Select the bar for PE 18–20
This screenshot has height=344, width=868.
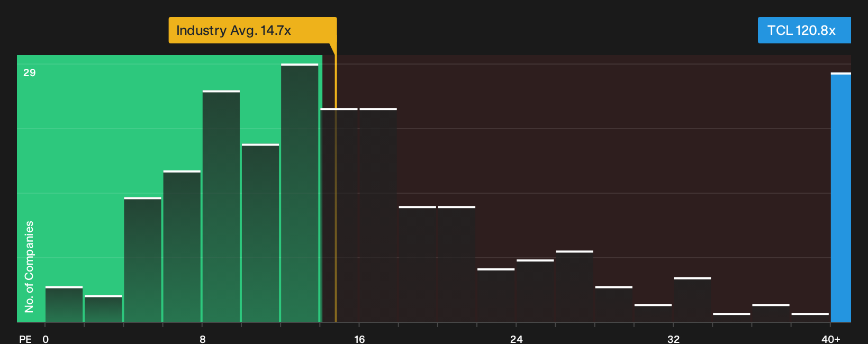(418, 264)
